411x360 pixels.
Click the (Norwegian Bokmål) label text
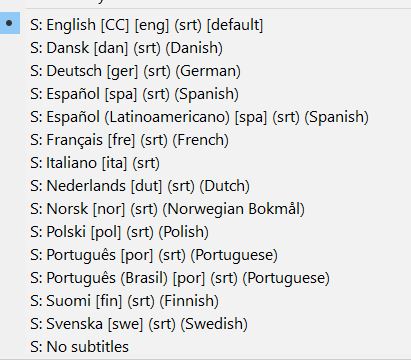233,209
